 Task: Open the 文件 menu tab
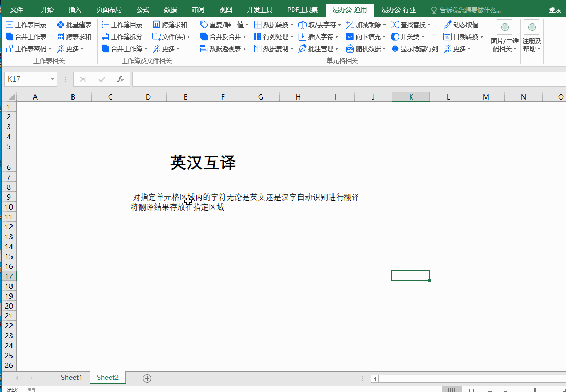coord(17,10)
